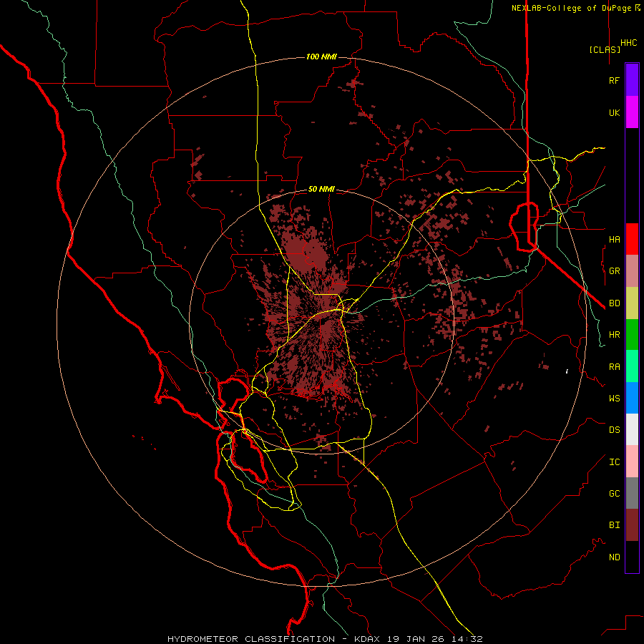Click the GR pinkish color swatch
644x644 pixels.
click(632, 271)
